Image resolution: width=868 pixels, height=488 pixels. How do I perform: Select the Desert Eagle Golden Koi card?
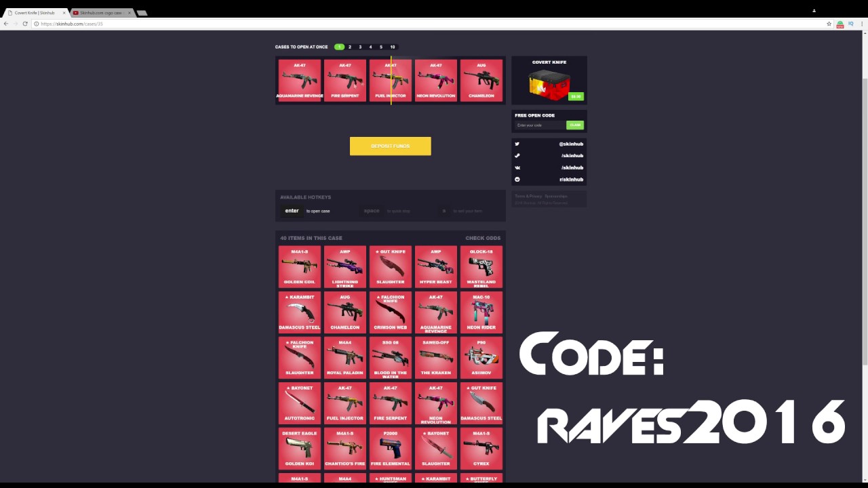click(300, 449)
